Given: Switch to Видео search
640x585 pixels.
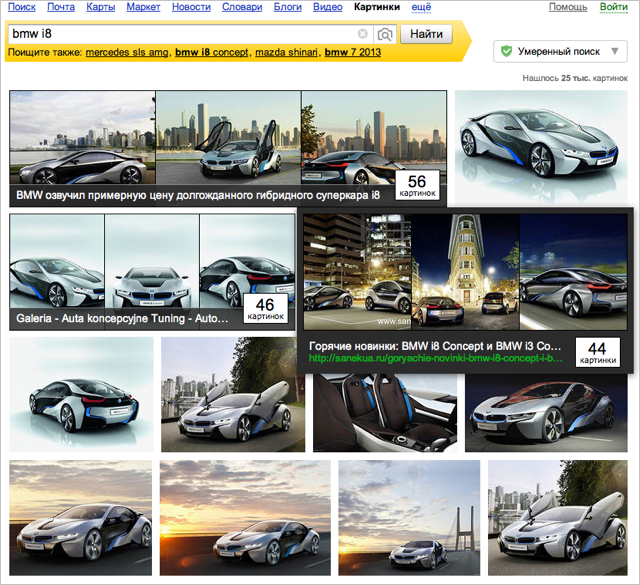Looking at the screenshot, I should pyautogui.click(x=328, y=7).
